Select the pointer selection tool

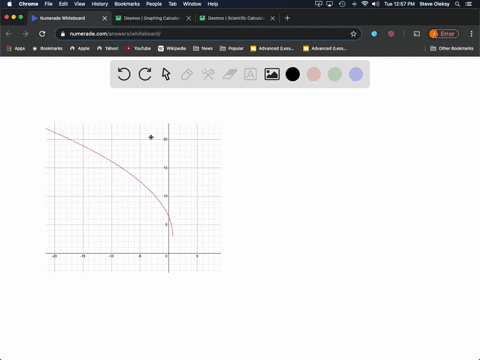pos(166,74)
